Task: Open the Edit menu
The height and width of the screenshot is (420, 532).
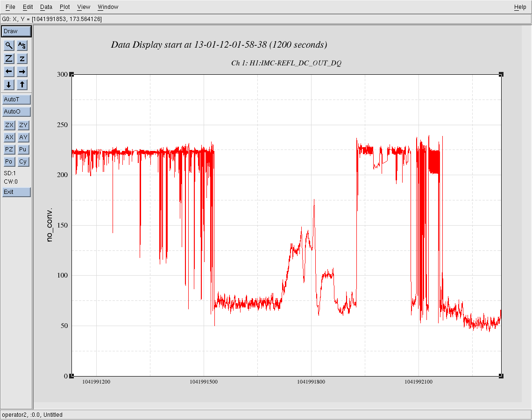Action: click(x=28, y=7)
